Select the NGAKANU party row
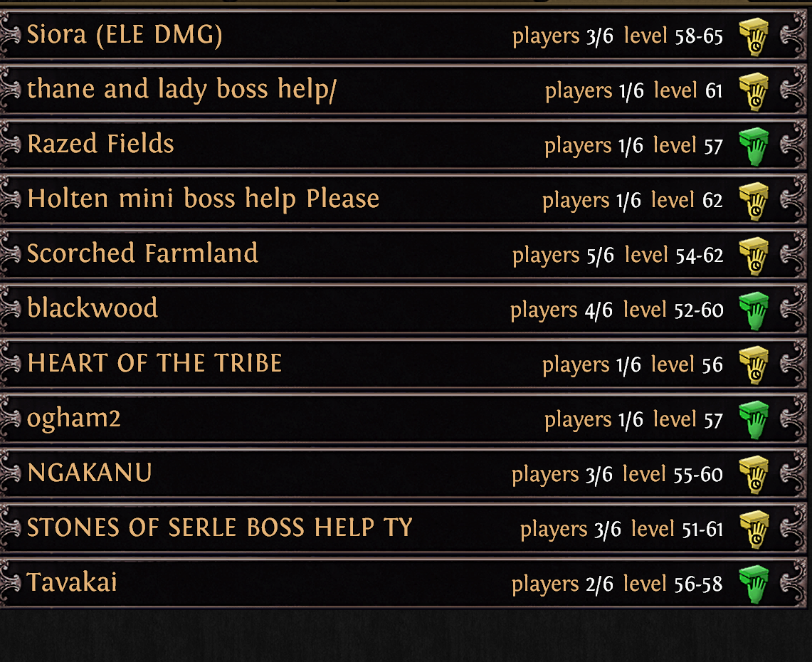Screen dimensions: 812x662 coord(404,473)
